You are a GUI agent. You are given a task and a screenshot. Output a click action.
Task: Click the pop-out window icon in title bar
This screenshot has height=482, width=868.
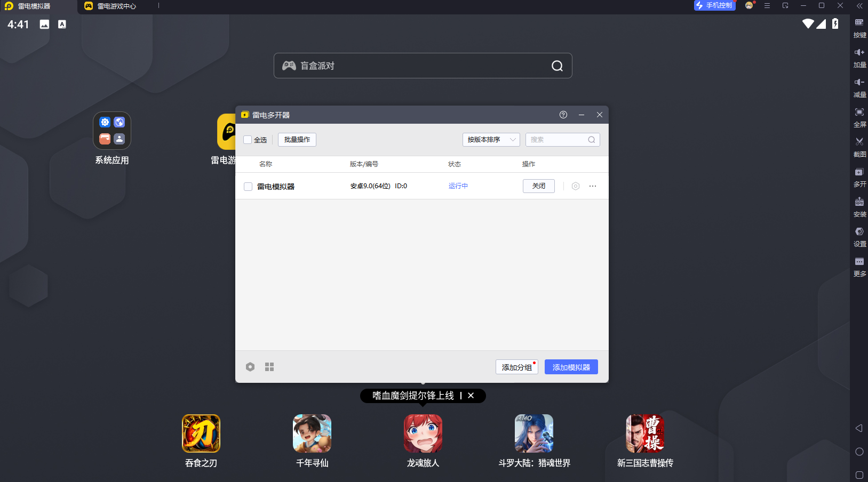tap(785, 5)
